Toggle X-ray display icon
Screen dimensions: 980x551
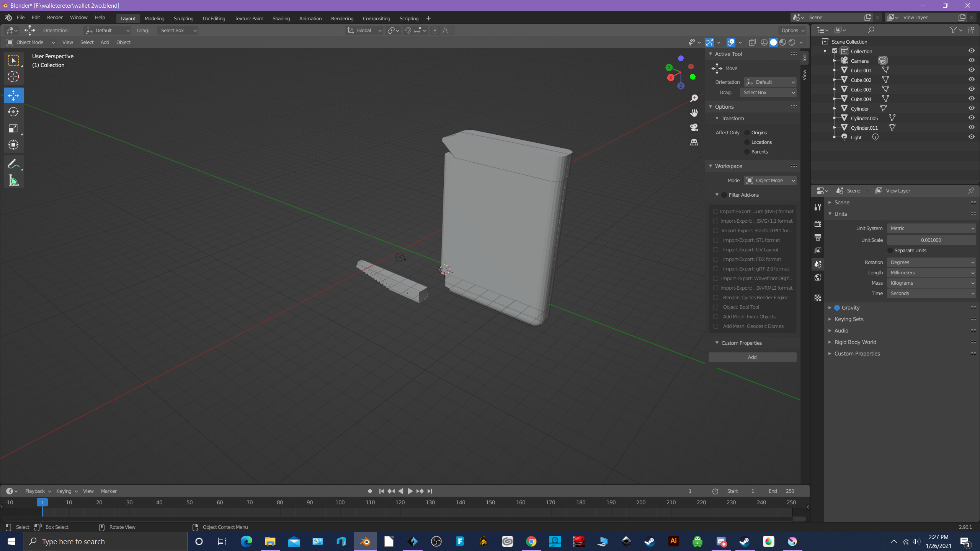[x=752, y=42]
